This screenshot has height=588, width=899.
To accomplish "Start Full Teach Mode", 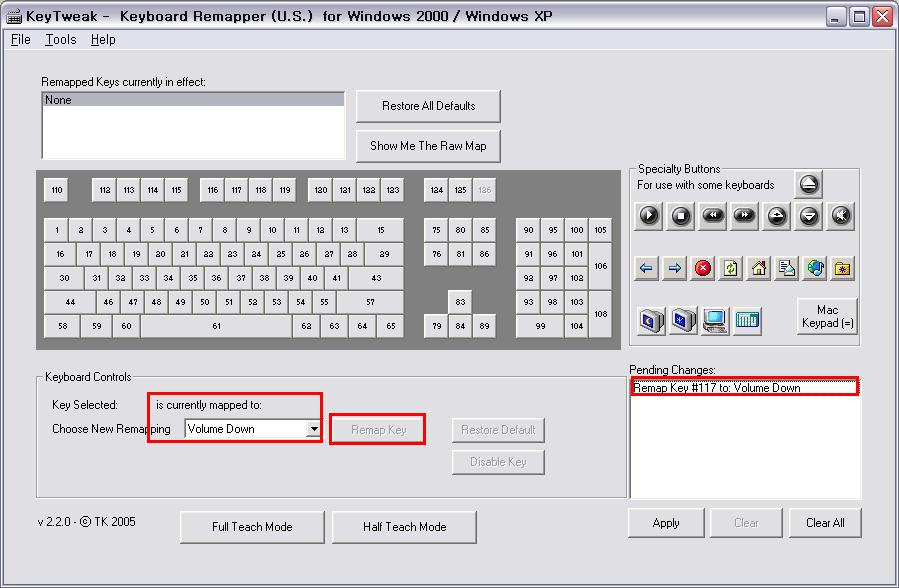I will point(252,527).
